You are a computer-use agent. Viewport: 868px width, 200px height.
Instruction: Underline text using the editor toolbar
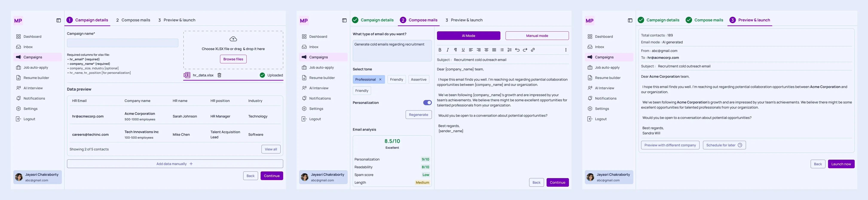click(x=463, y=50)
